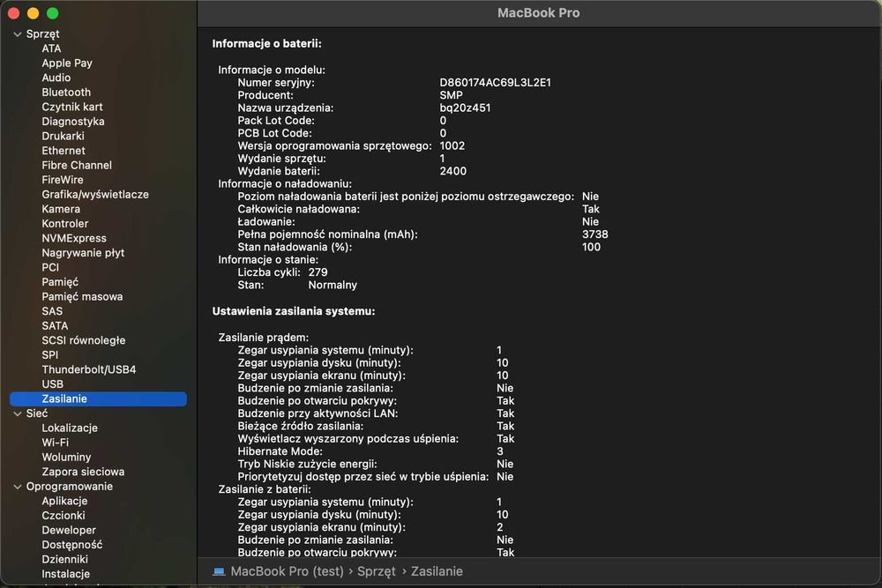Open the FireWire entry

(63, 180)
